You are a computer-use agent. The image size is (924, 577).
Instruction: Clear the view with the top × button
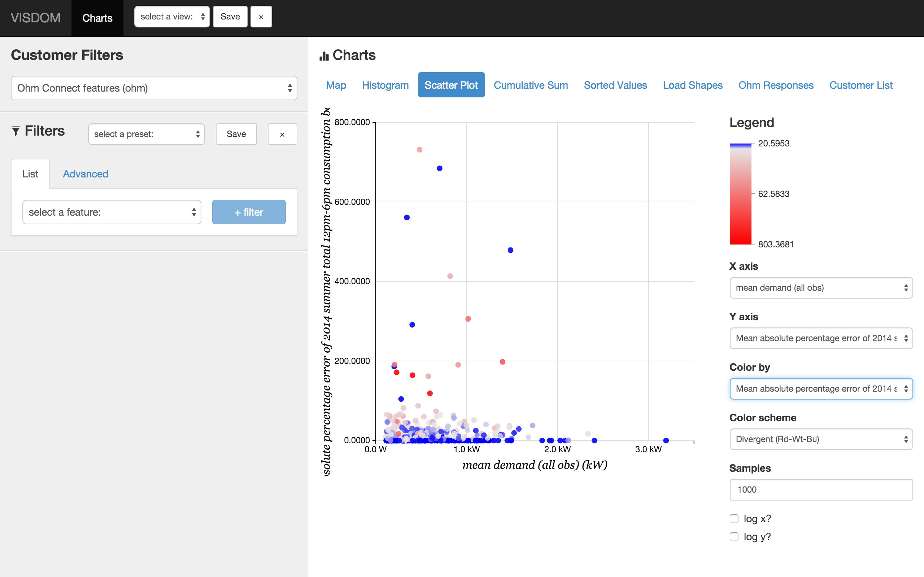261,17
